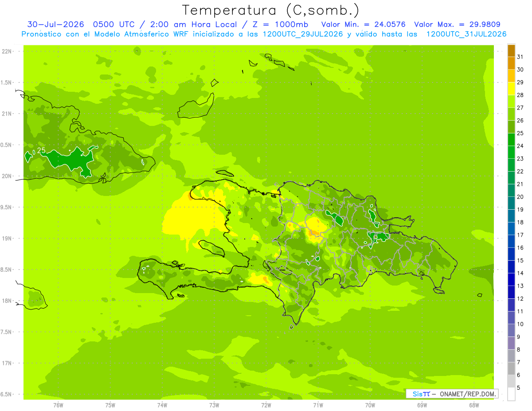532x411 pixels.
Task: Click the "6.5N" latitude tick label
Action: pos(7,394)
